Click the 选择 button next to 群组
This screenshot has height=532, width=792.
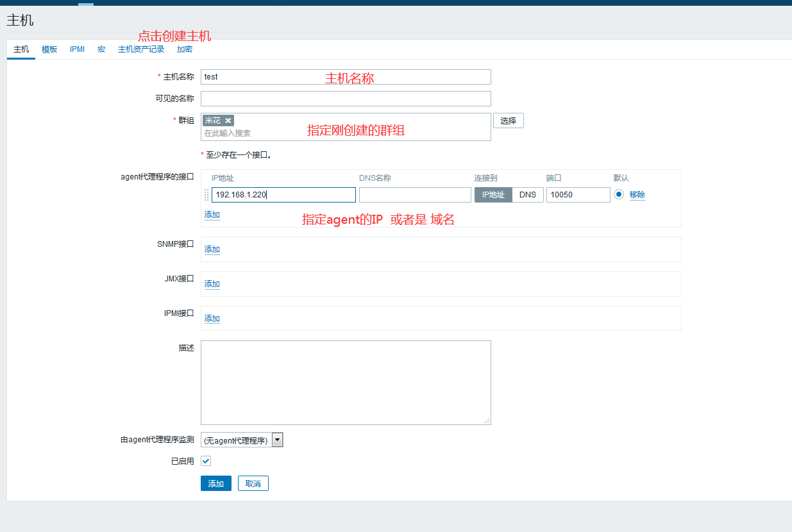(508, 121)
